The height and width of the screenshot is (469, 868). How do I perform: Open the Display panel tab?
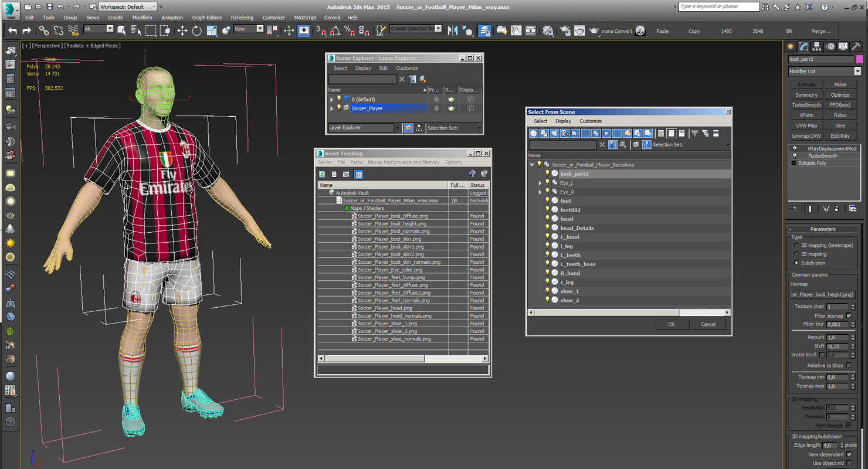click(843, 46)
